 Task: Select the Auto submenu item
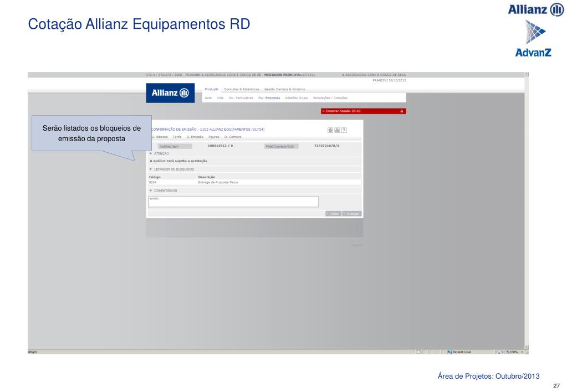coord(208,98)
